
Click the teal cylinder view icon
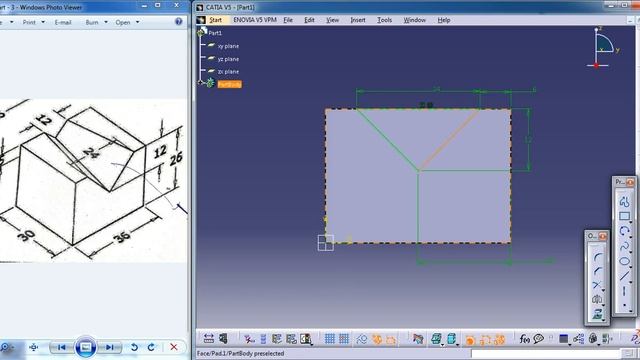pos(451,339)
